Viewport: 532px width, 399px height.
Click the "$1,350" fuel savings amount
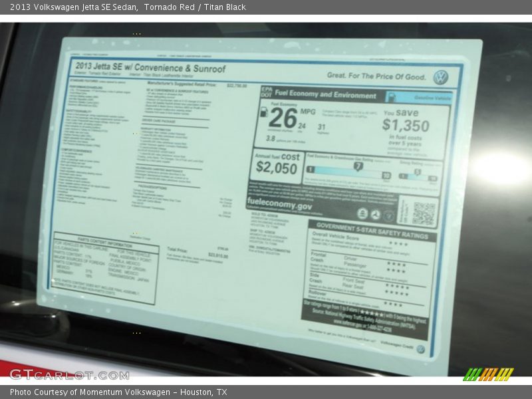406,125
